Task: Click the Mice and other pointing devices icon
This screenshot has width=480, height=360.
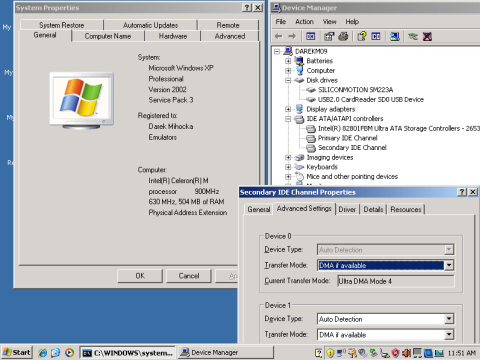Action: coord(299,176)
